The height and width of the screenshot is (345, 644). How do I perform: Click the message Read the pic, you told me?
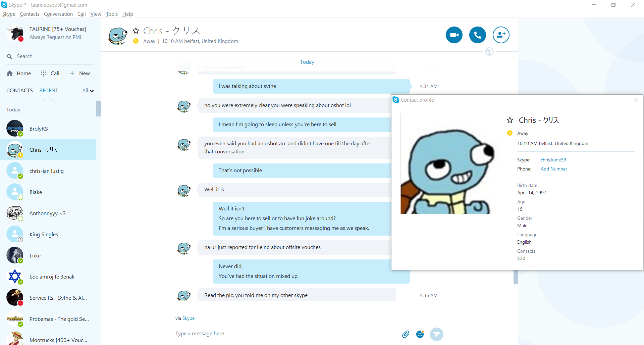pos(297,295)
